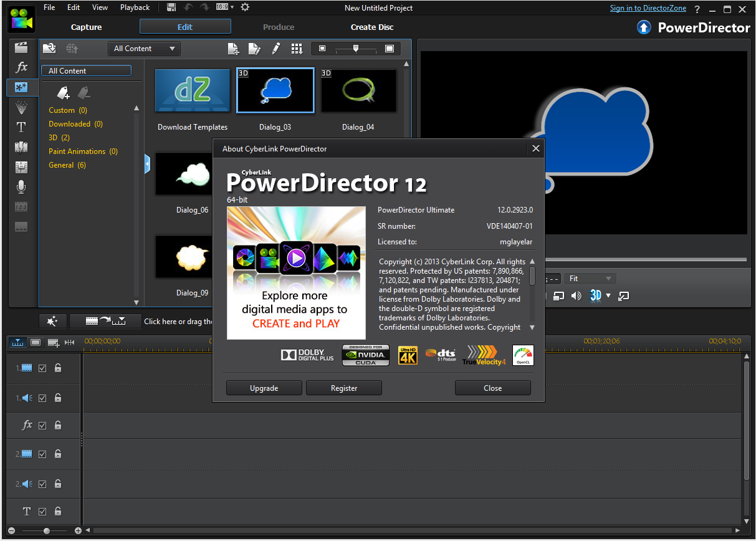Click the Upgrade button in About dialog
The height and width of the screenshot is (541, 756).
pyautogui.click(x=264, y=388)
